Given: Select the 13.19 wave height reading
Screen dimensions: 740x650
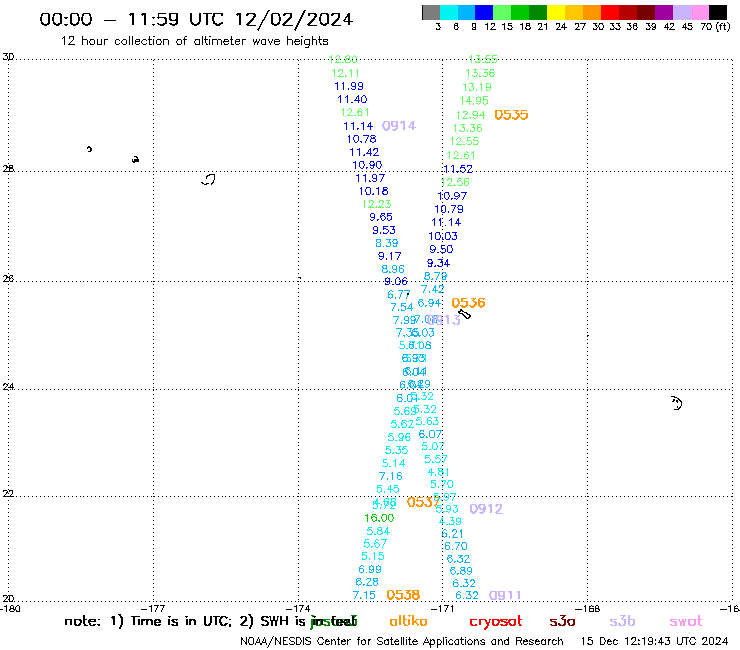Looking at the screenshot, I should (x=477, y=87).
